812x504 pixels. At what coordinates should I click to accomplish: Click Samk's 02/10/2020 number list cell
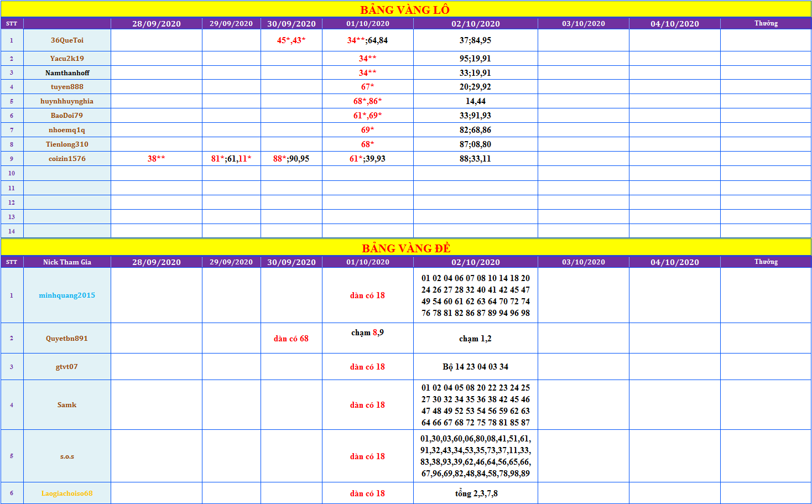click(x=476, y=404)
